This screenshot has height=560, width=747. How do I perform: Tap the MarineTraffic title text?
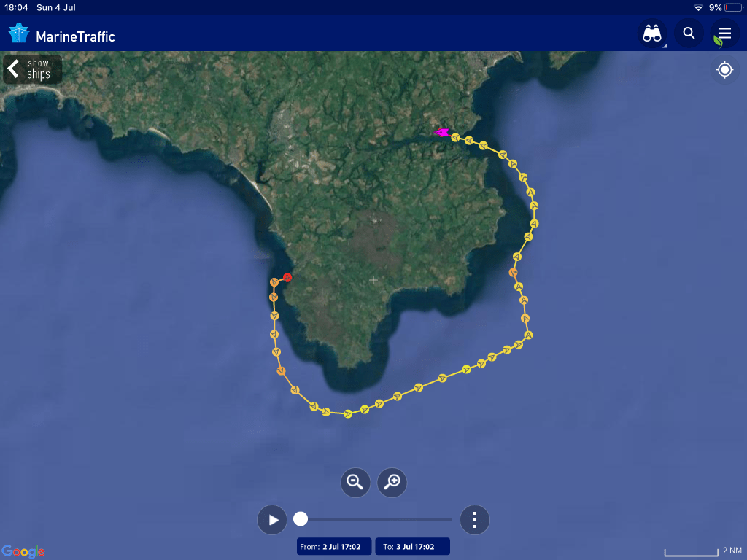tap(75, 36)
